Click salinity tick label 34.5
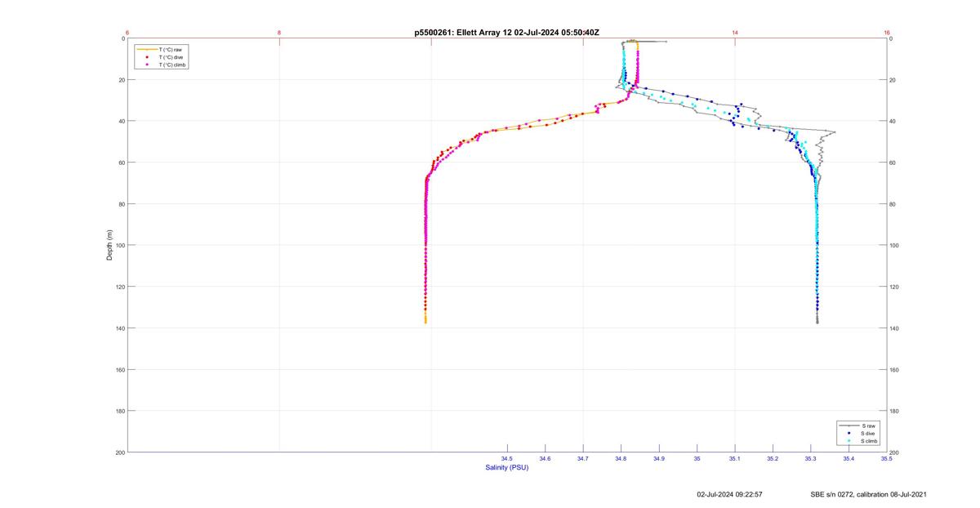Viewport: 980px width, 508px height. pyautogui.click(x=507, y=459)
